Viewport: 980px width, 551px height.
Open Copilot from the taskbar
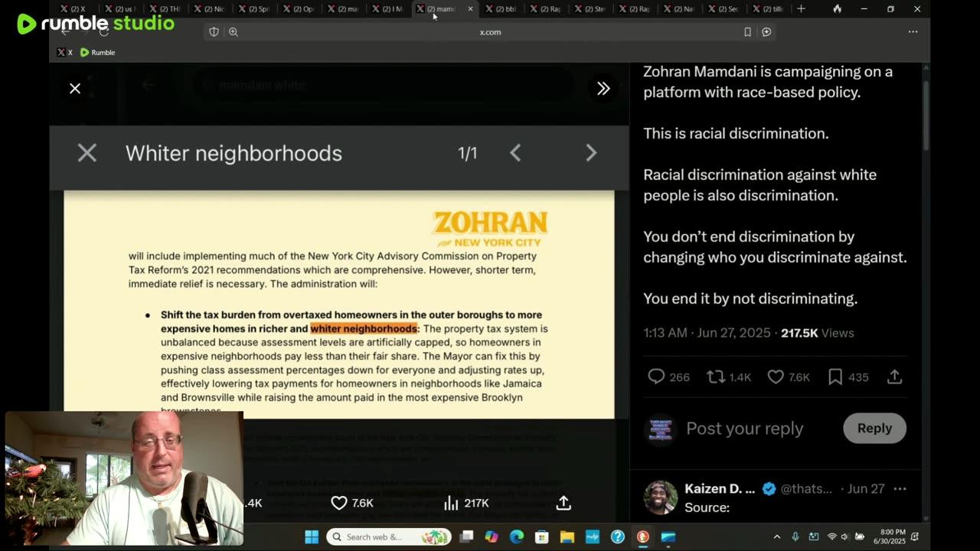point(492,536)
